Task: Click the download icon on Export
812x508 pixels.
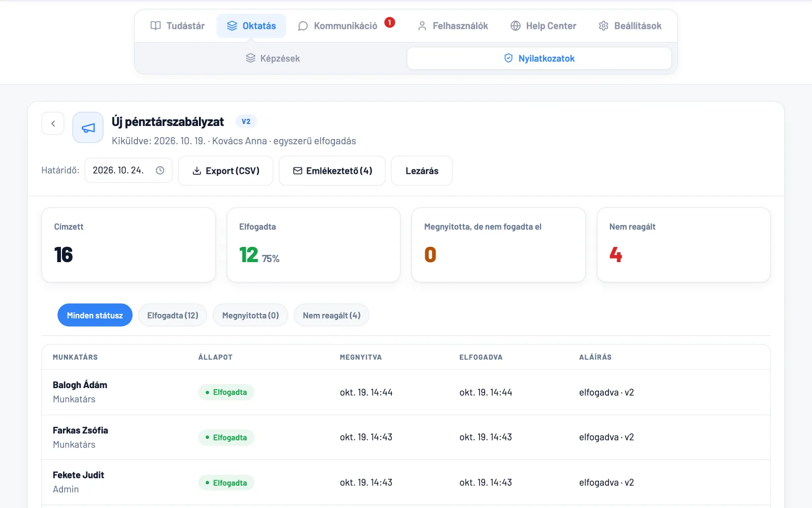Action: (x=197, y=171)
